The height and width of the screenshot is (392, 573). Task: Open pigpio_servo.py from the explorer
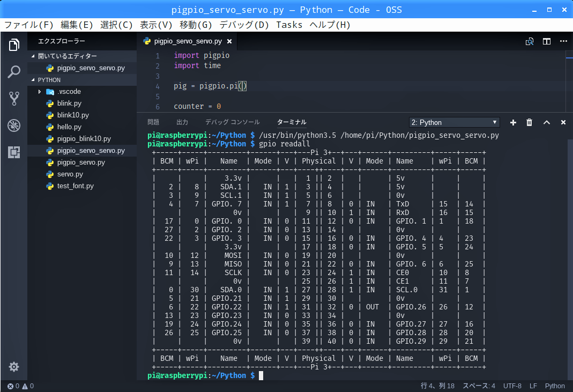[x=82, y=162]
